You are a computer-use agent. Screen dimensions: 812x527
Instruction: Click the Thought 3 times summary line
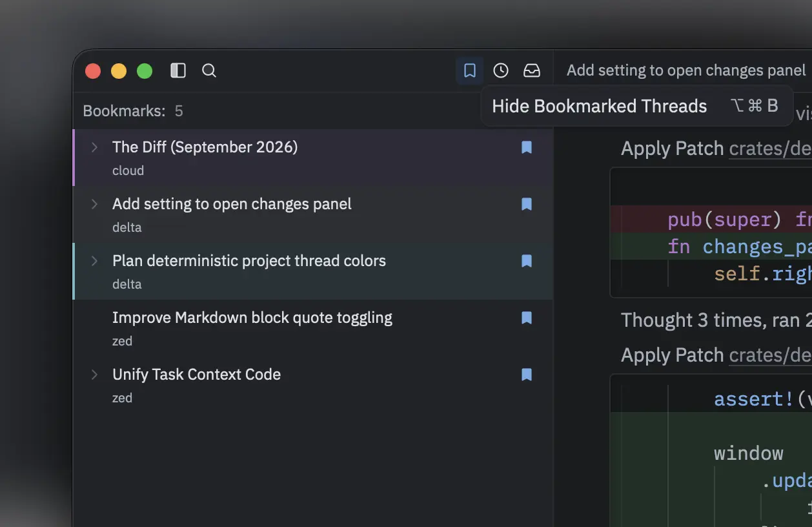tap(716, 320)
